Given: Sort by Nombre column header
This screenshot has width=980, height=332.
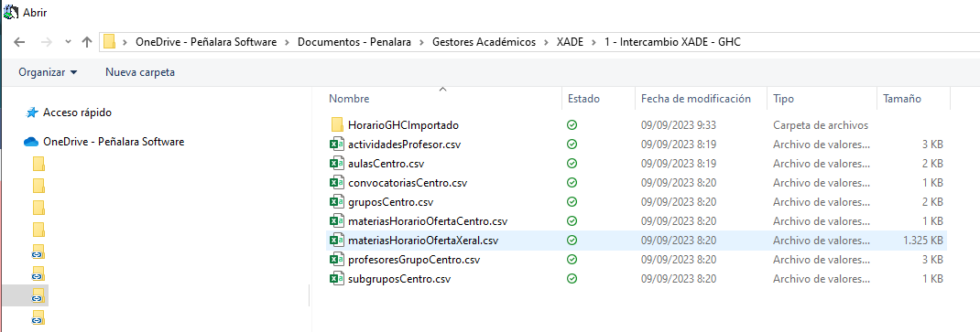Looking at the screenshot, I should [349, 99].
